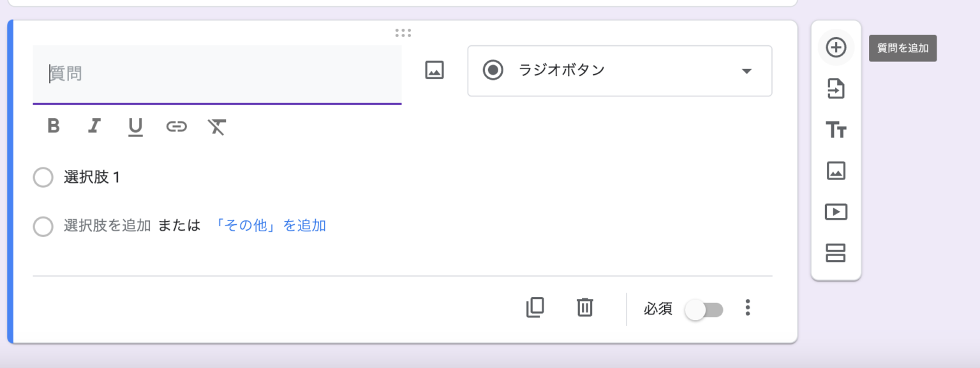Click the 質問 question text field
This screenshot has width=980, height=368.
click(x=217, y=74)
